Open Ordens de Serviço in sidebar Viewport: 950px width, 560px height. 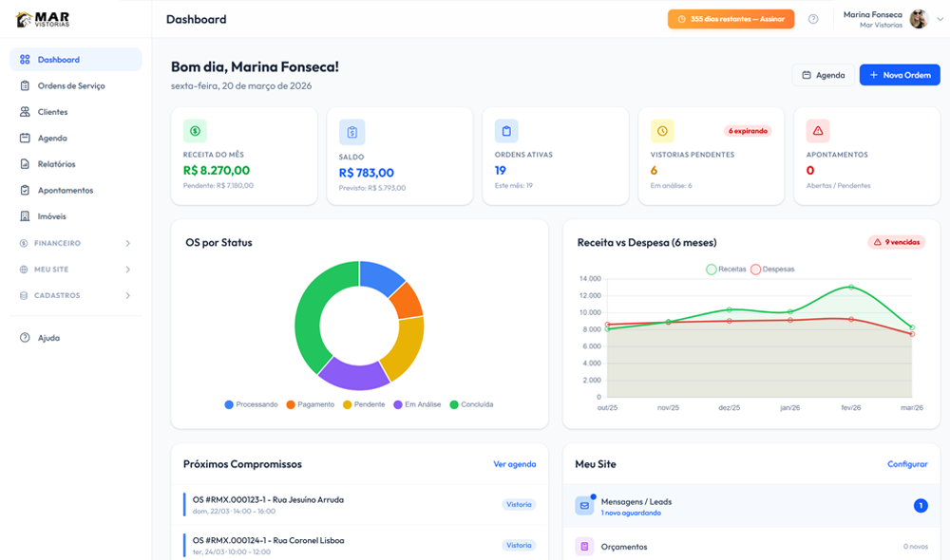tap(71, 85)
